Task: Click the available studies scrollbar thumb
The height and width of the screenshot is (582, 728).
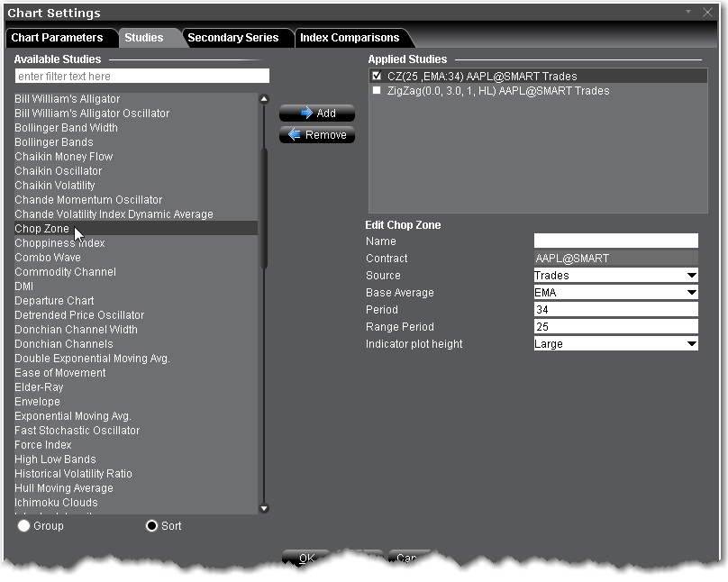Action: tap(264, 207)
